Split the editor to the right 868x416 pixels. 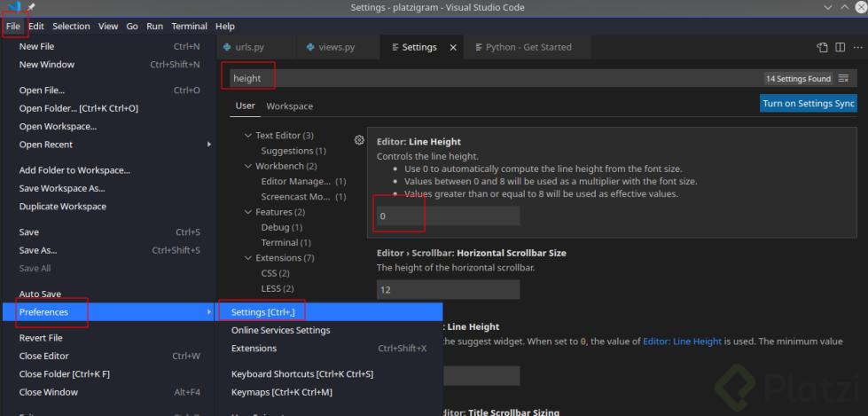pos(841,47)
